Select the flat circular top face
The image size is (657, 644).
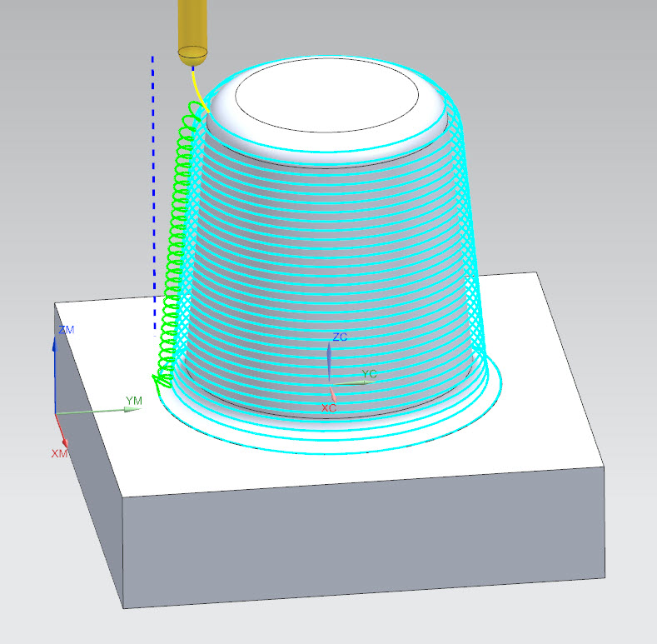pos(326,96)
